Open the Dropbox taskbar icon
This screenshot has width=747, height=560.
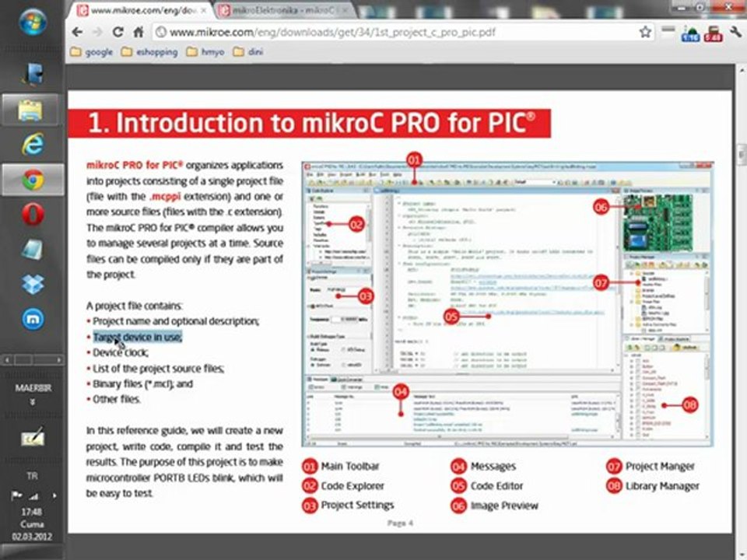click(x=33, y=285)
